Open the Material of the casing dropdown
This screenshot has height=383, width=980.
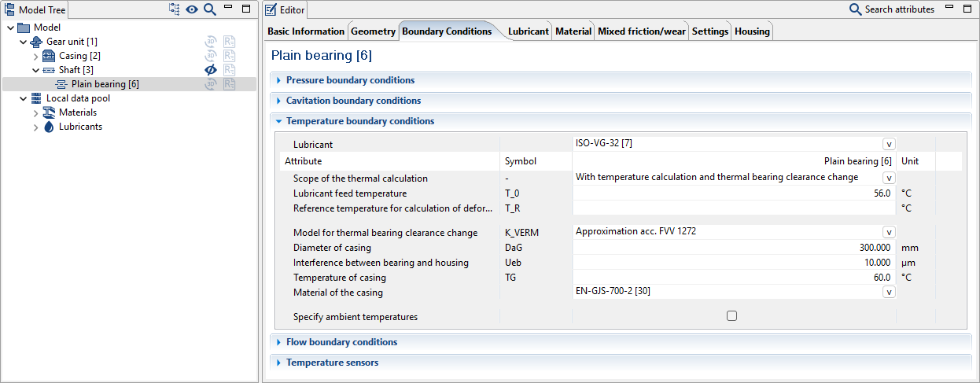[889, 292]
